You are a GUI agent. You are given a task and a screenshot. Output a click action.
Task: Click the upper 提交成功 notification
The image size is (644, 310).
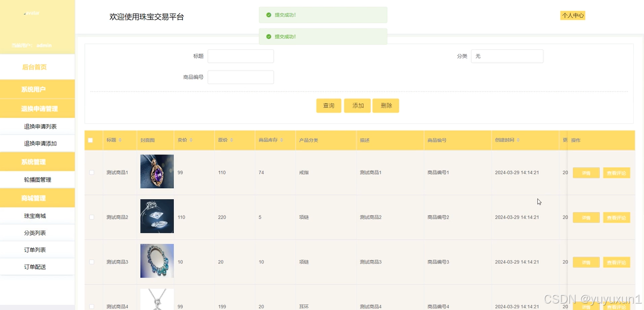coord(323,15)
